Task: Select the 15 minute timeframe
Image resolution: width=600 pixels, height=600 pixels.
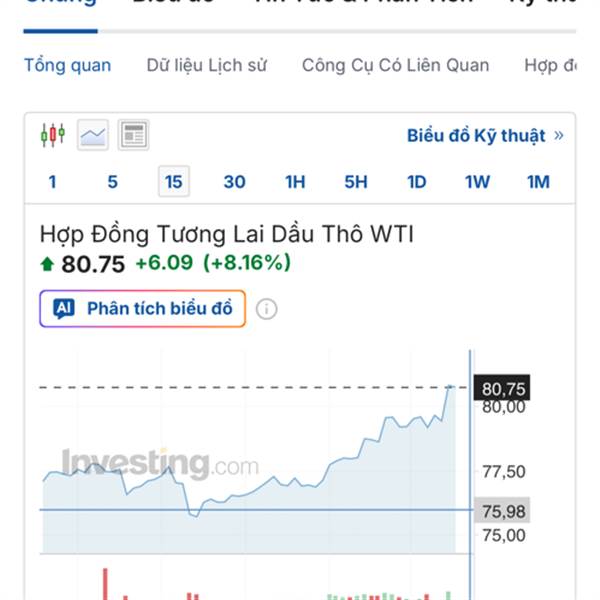Action: coord(173,182)
